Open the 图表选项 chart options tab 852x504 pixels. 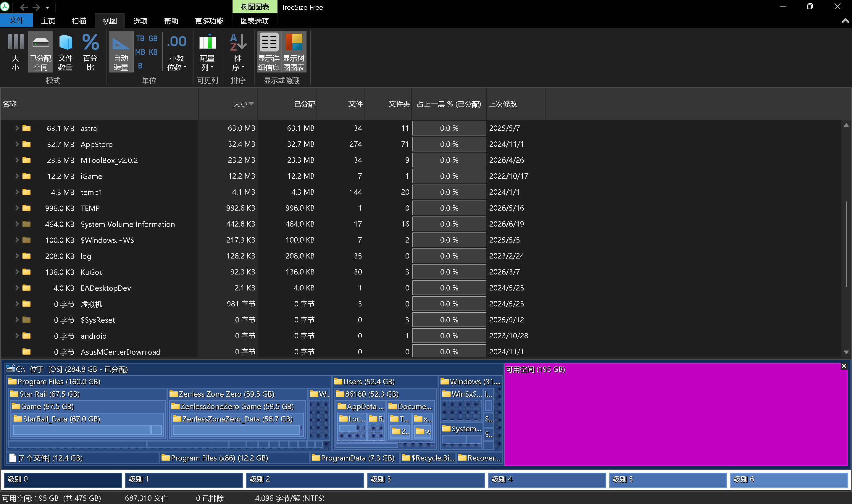pos(255,21)
